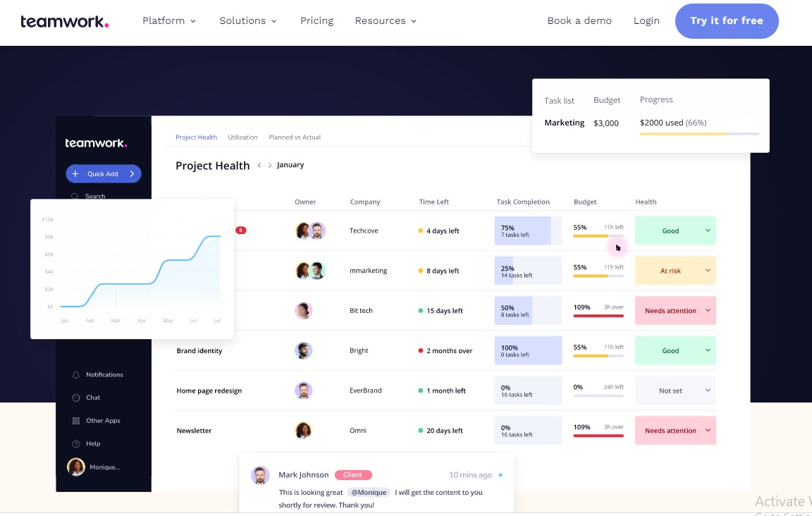812x516 pixels.
Task: Click the Marketing budget progress bar
Action: [699, 134]
